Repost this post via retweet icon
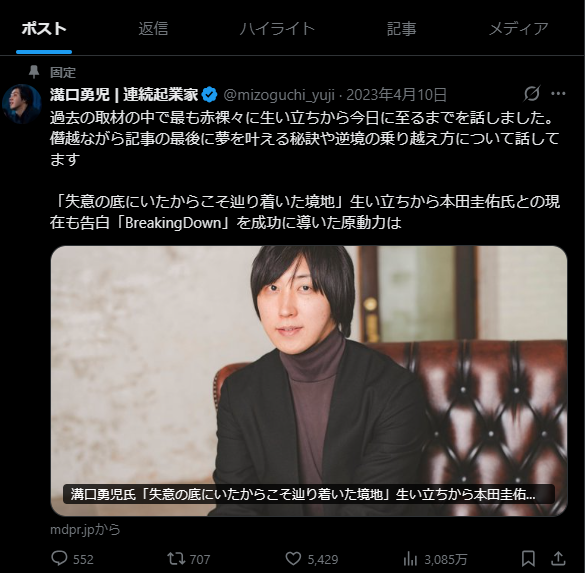585x573 pixels. click(x=176, y=558)
